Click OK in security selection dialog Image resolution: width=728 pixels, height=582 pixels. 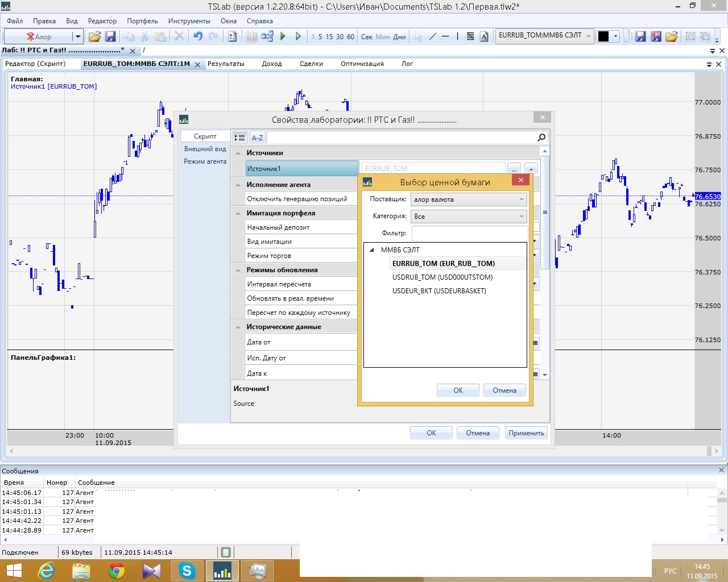(x=458, y=390)
